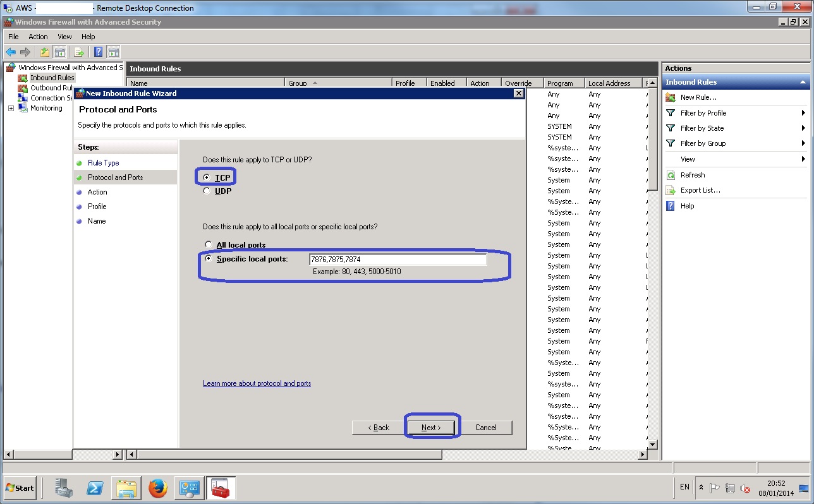The width and height of the screenshot is (814, 504).
Task: Open the Filter by Profile submenu arrow
Action: pos(803,113)
